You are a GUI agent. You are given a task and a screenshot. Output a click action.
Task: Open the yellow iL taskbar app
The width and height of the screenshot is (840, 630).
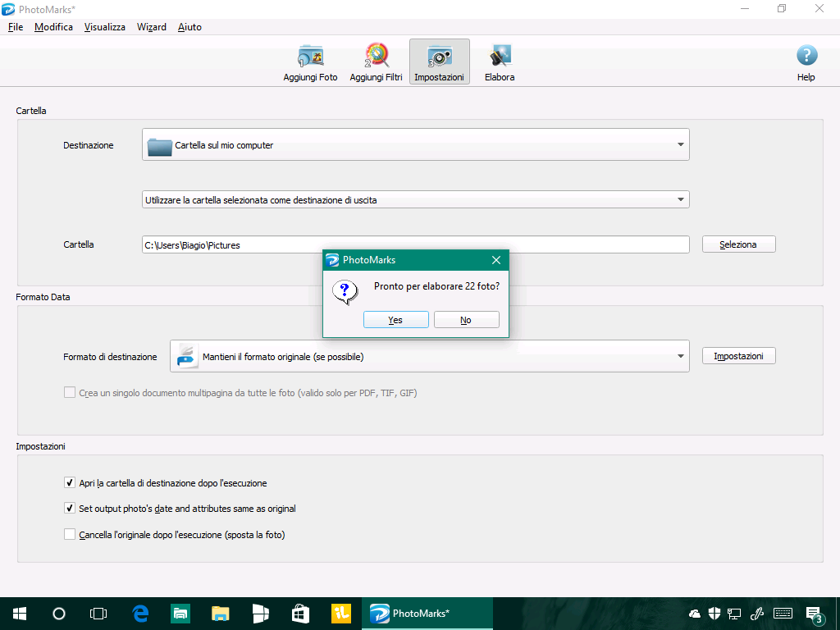(341, 614)
